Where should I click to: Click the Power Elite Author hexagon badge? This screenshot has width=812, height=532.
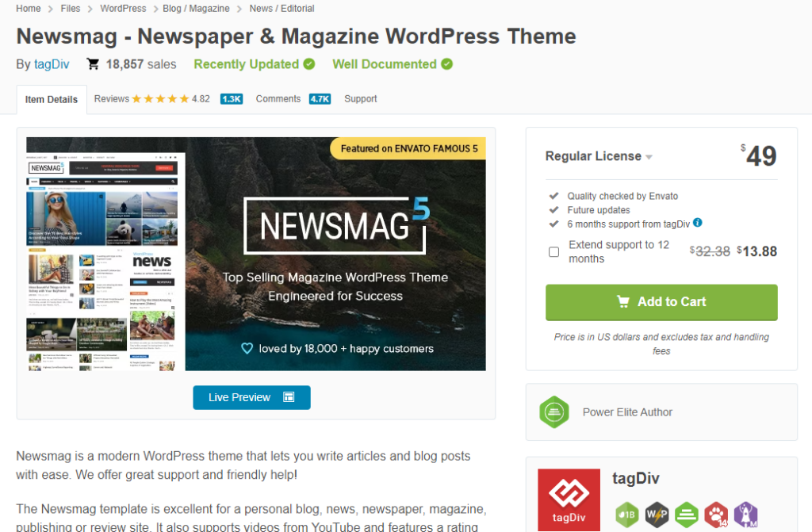coord(554,412)
